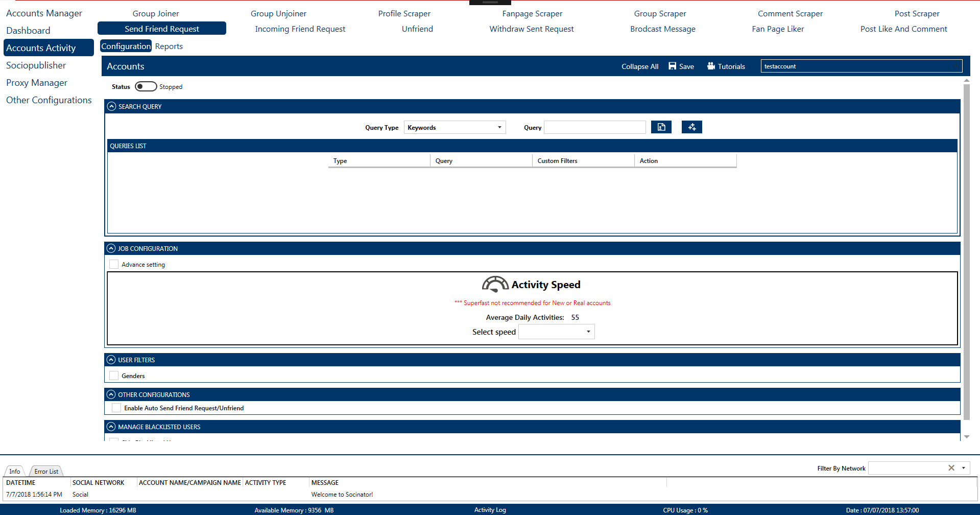The width and height of the screenshot is (980, 515).
Task: Open the Profile Scraper module
Action: coord(404,13)
